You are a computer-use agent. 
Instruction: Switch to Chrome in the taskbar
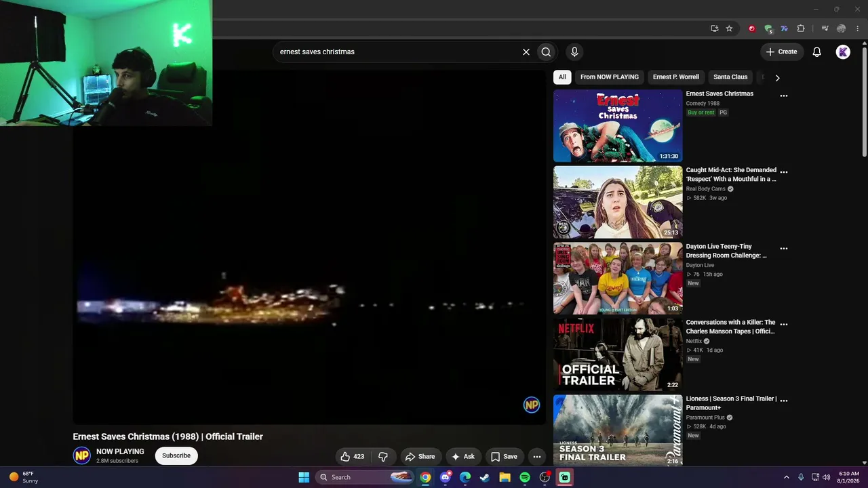coord(425,477)
